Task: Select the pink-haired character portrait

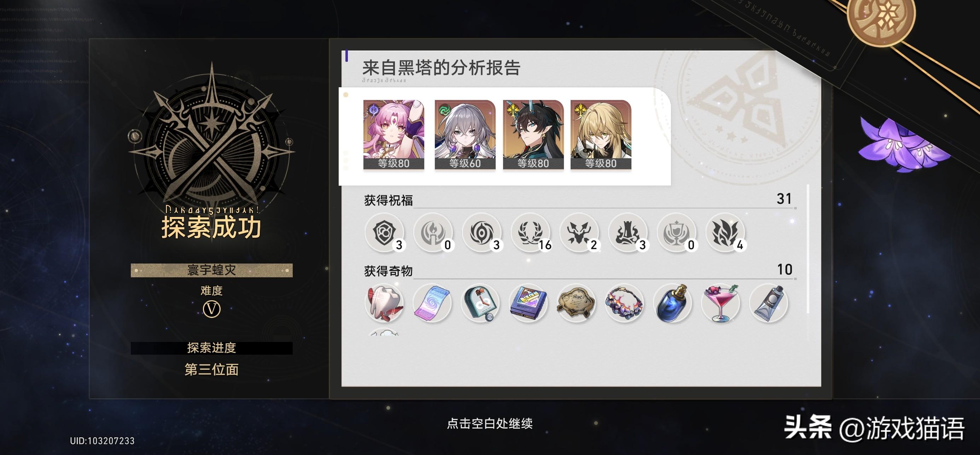Action: coord(394,135)
